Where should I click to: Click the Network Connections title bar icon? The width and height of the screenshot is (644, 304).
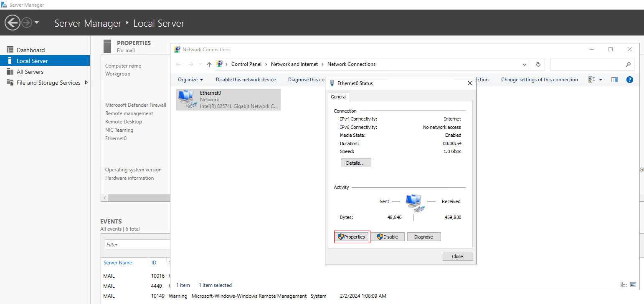177,49
